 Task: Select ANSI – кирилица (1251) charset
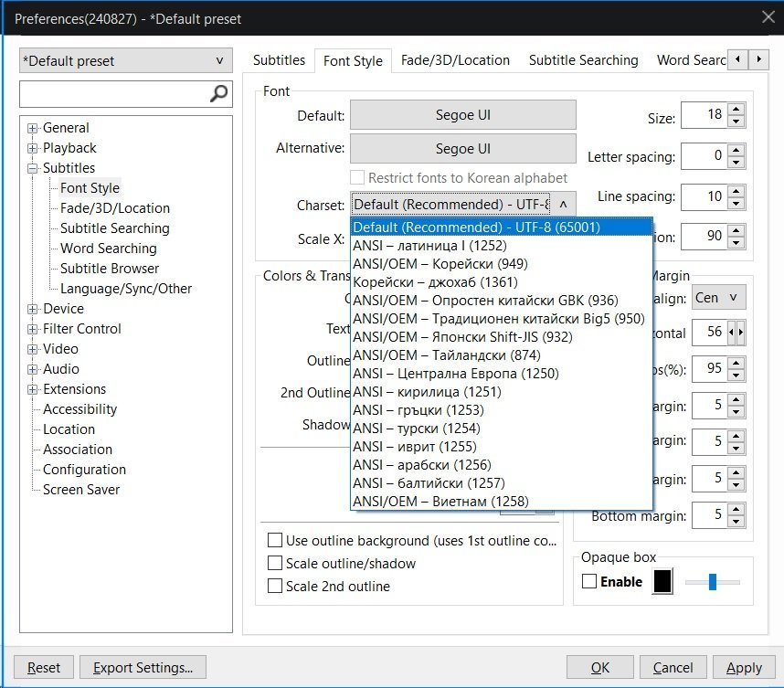[x=427, y=392]
